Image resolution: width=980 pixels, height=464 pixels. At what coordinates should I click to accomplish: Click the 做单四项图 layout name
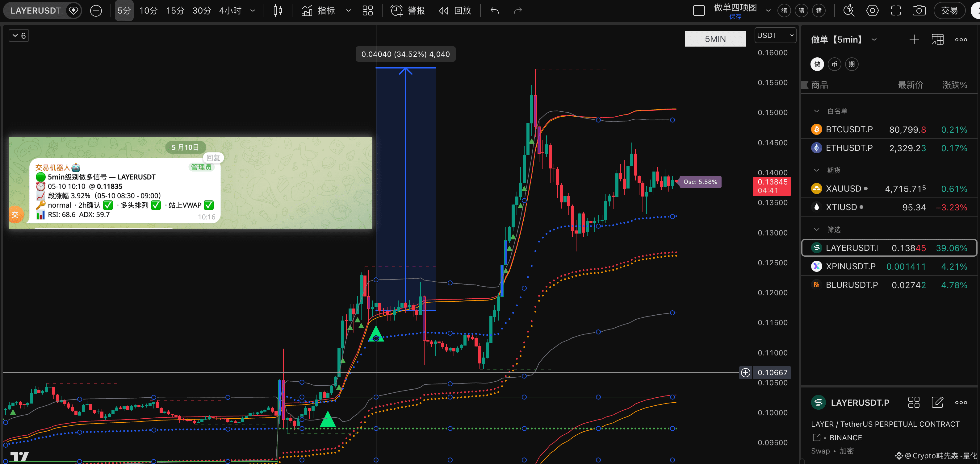pos(735,8)
